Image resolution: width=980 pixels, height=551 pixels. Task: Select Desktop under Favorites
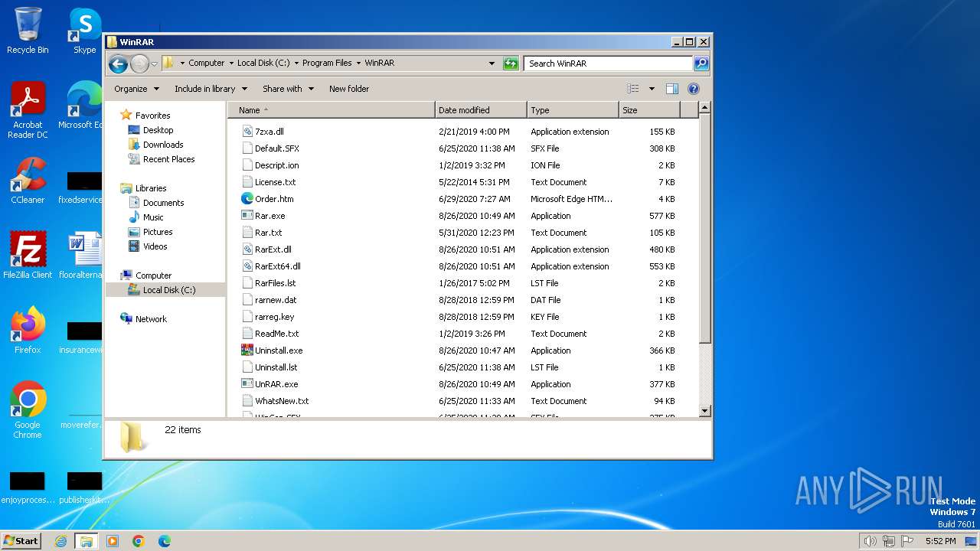click(x=158, y=130)
